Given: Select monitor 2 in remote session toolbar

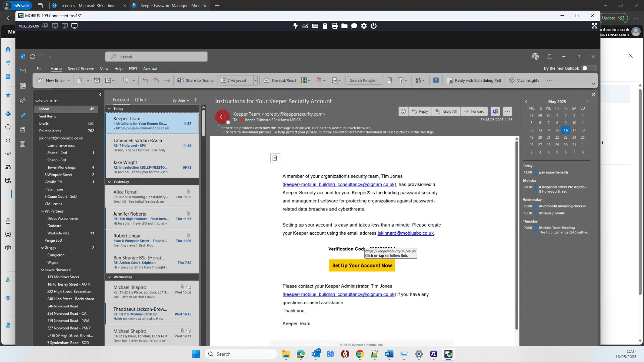Looking at the screenshot, I should pos(65,26).
